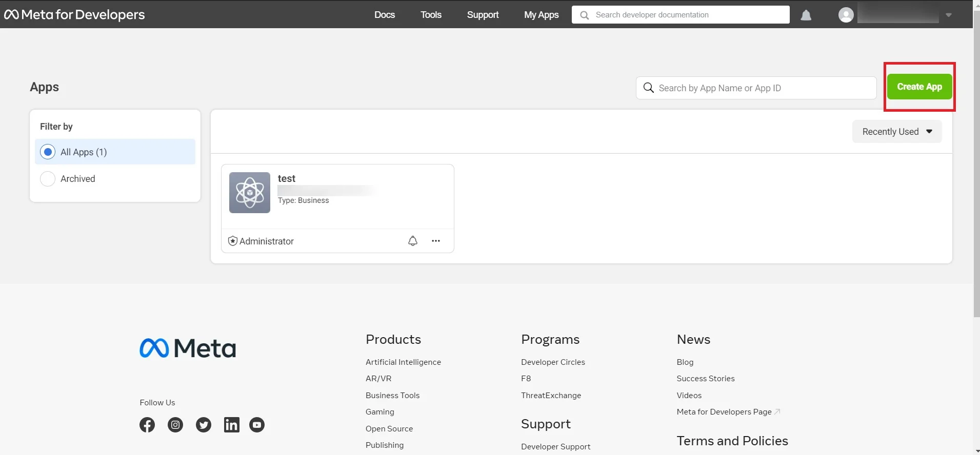Open ThreatExchange link
This screenshot has height=455, width=980.
(x=551, y=395)
